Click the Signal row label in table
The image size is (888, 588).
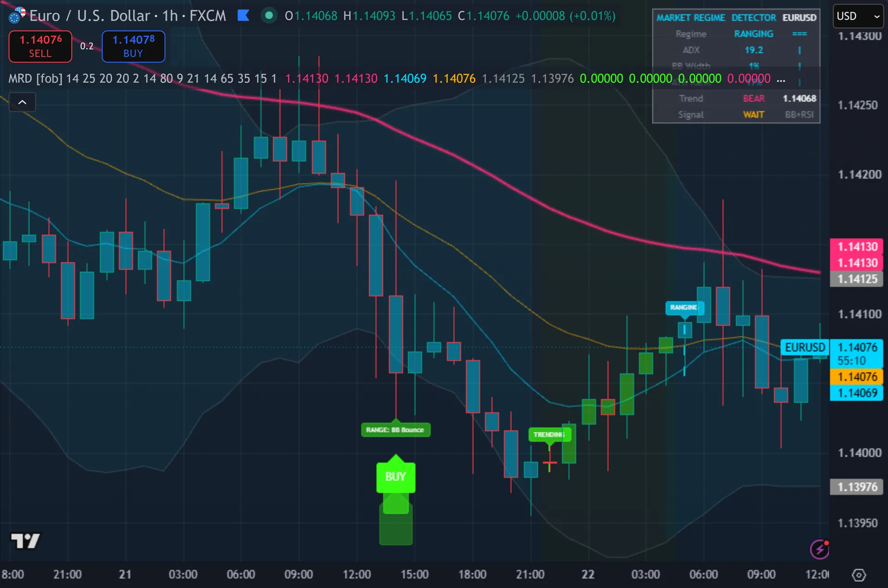pos(691,115)
